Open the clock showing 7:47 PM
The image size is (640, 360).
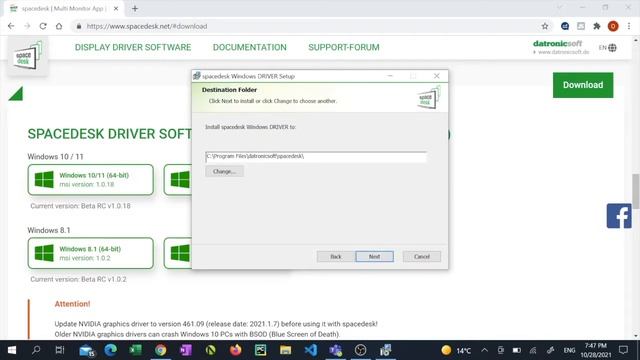596,350
